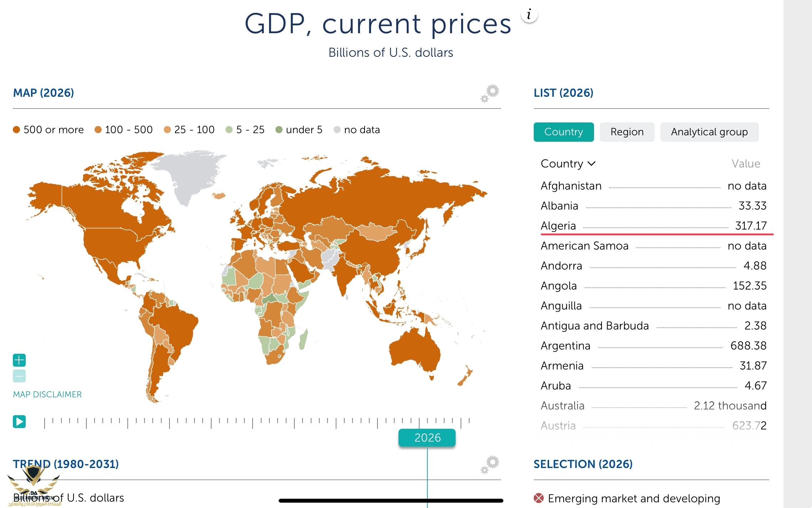Open the Trend panel gear settings
Image resolution: width=812 pixels, height=508 pixels.
point(490,465)
